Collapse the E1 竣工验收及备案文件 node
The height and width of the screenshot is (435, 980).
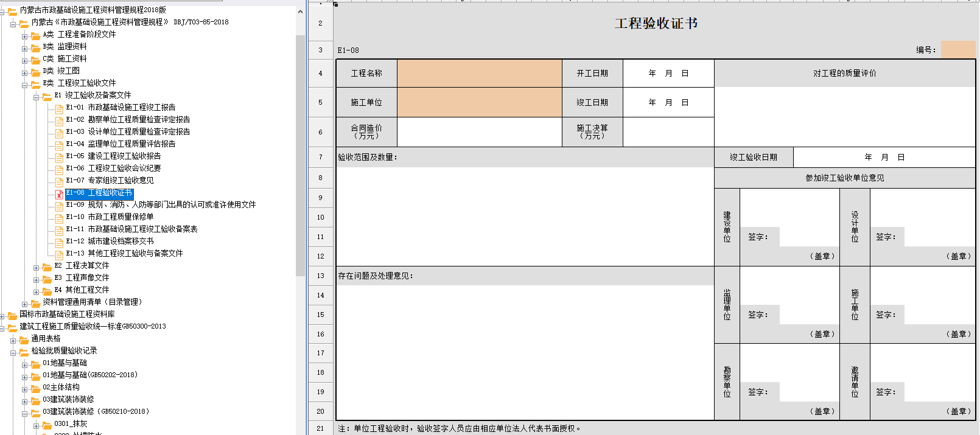(37, 97)
